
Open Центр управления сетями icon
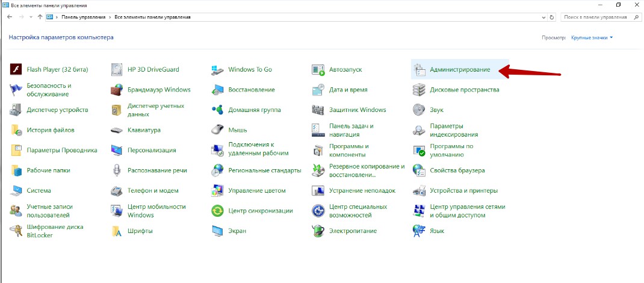420,211
